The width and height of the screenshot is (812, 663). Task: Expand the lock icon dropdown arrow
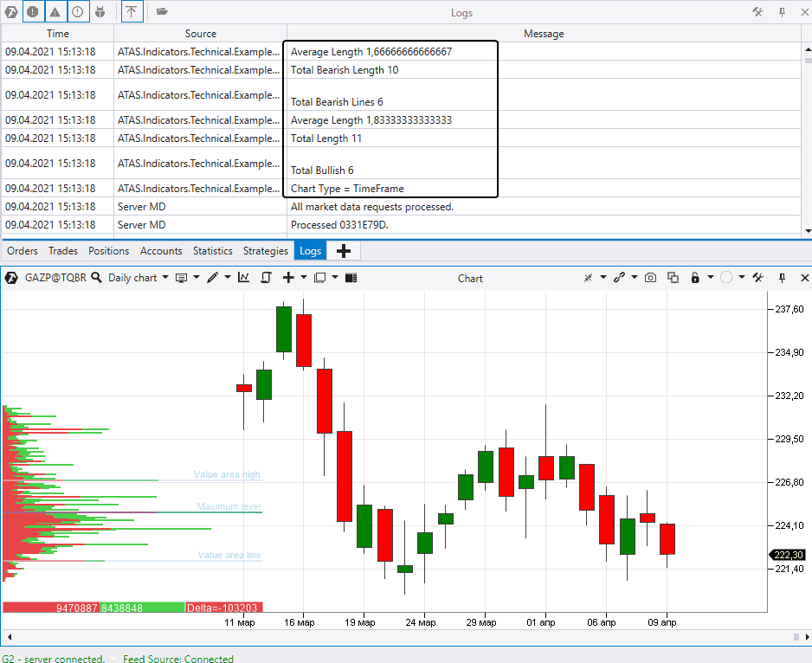(x=711, y=278)
